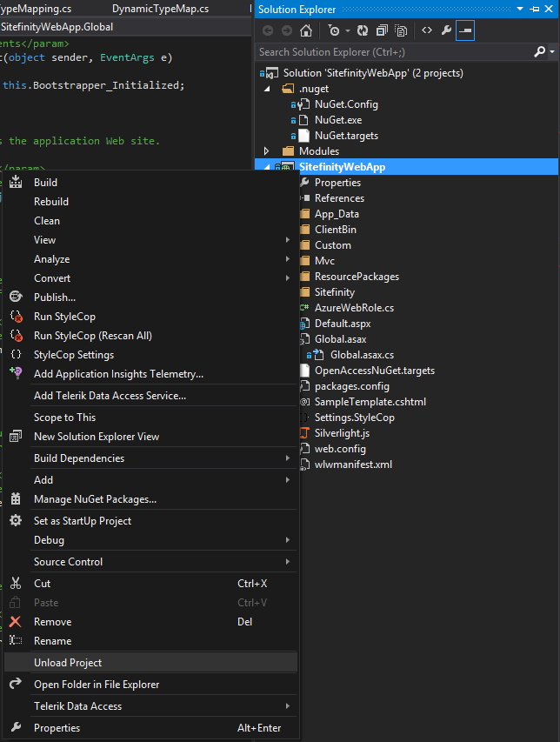Select Silverlight.js file

pyautogui.click(x=342, y=433)
